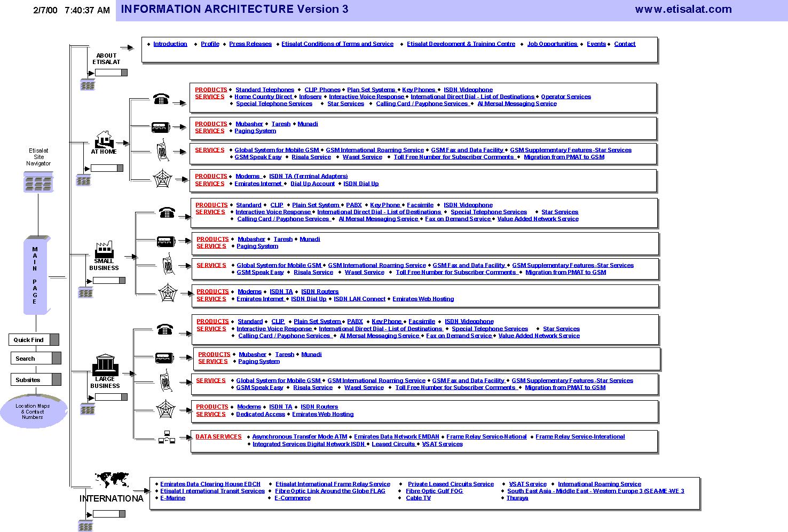
Task: Click the networked computers icon beside Data Services
Action: [167, 437]
